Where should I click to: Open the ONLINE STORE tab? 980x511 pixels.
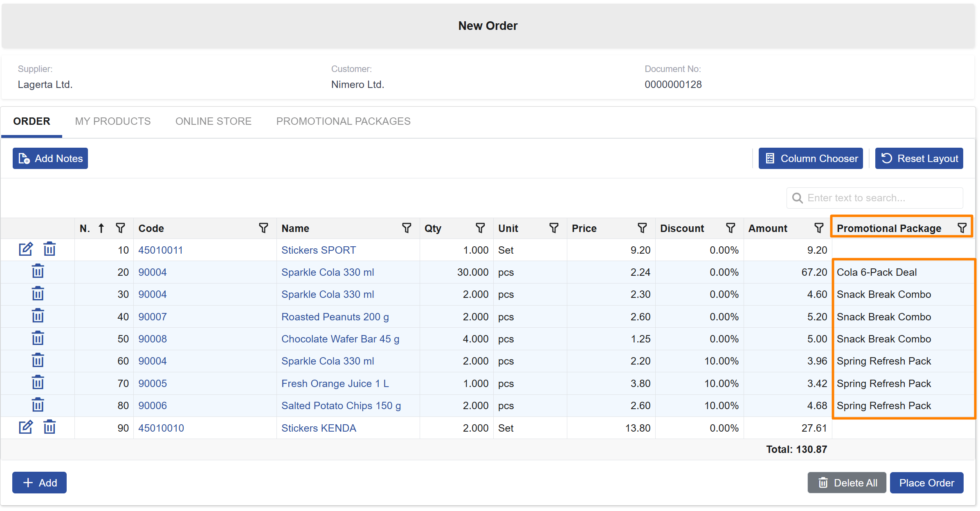213,121
